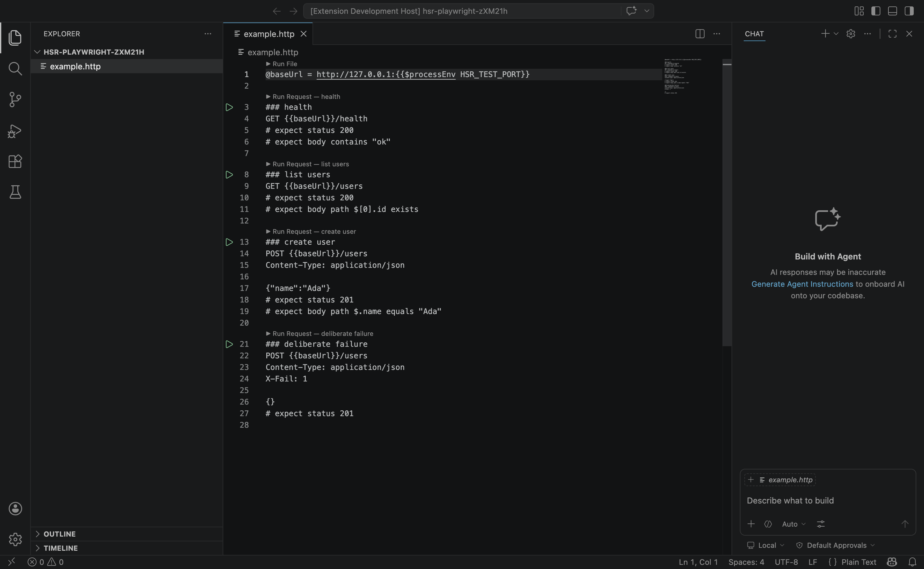Open the Local session target dropdown

[766, 545]
